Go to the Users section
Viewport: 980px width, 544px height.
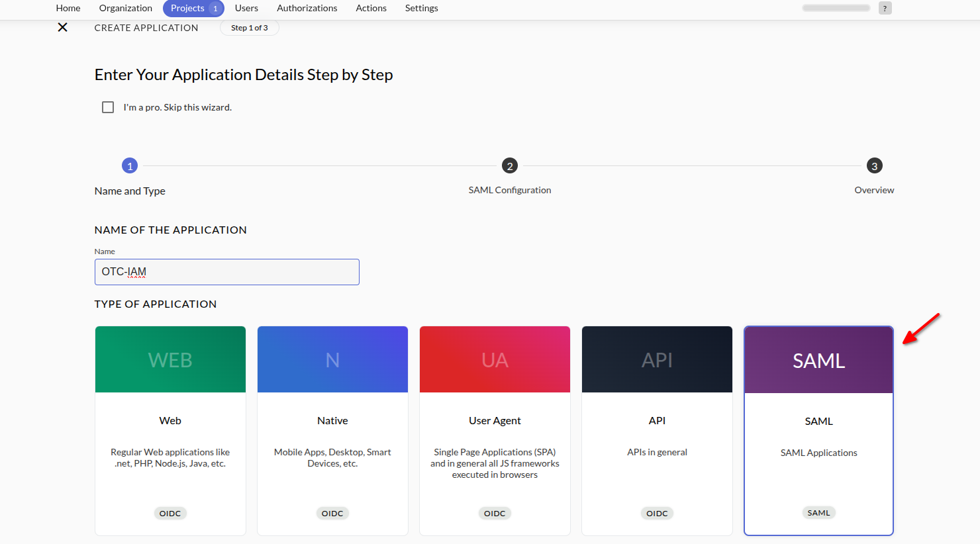[x=246, y=8]
